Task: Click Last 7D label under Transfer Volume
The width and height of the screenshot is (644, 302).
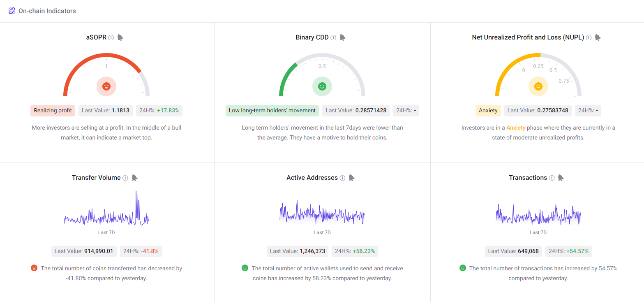Action: pyautogui.click(x=106, y=232)
